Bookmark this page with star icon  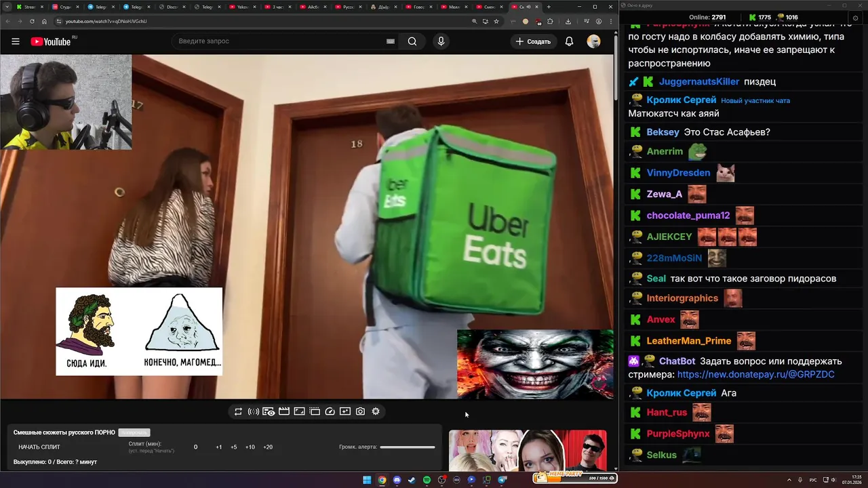click(x=496, y=21)
